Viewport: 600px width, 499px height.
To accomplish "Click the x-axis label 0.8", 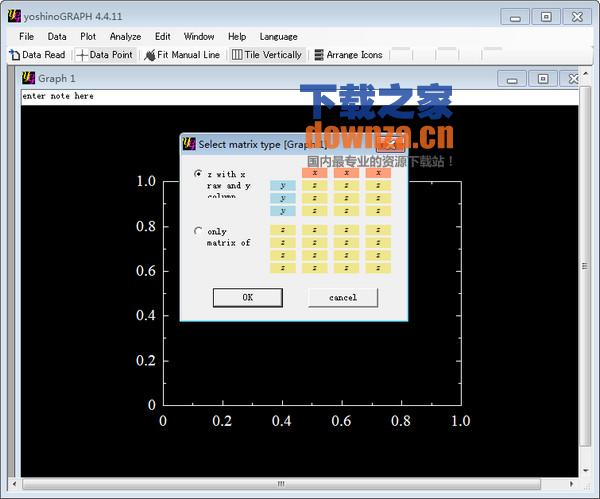I will pyautogui.click(x=401, y=421).
